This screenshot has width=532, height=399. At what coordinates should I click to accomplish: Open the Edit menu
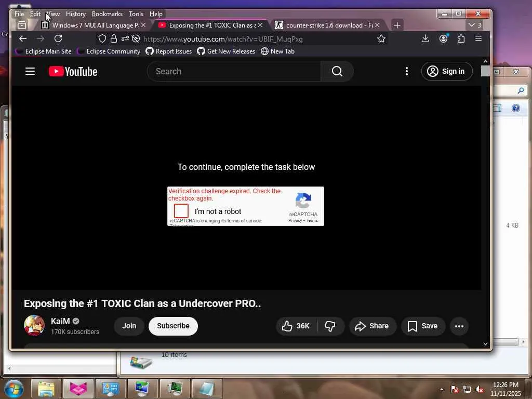tap(35, 14)
